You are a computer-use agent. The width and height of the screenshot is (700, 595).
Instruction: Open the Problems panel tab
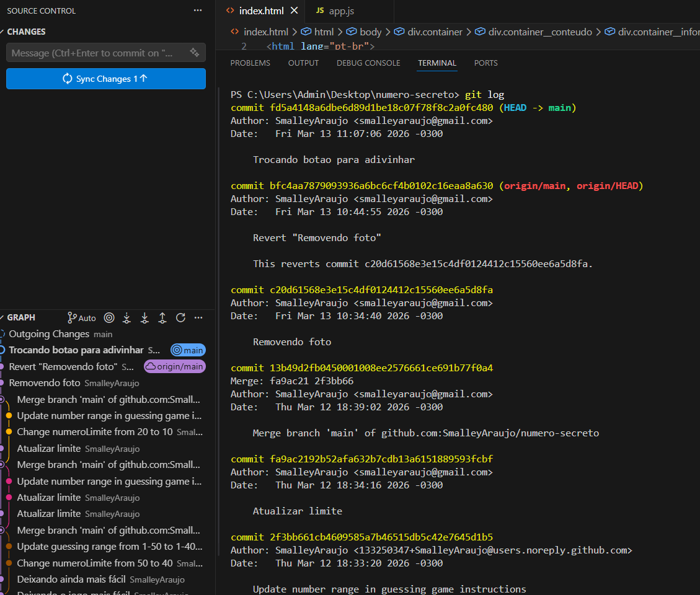[250, 63]
